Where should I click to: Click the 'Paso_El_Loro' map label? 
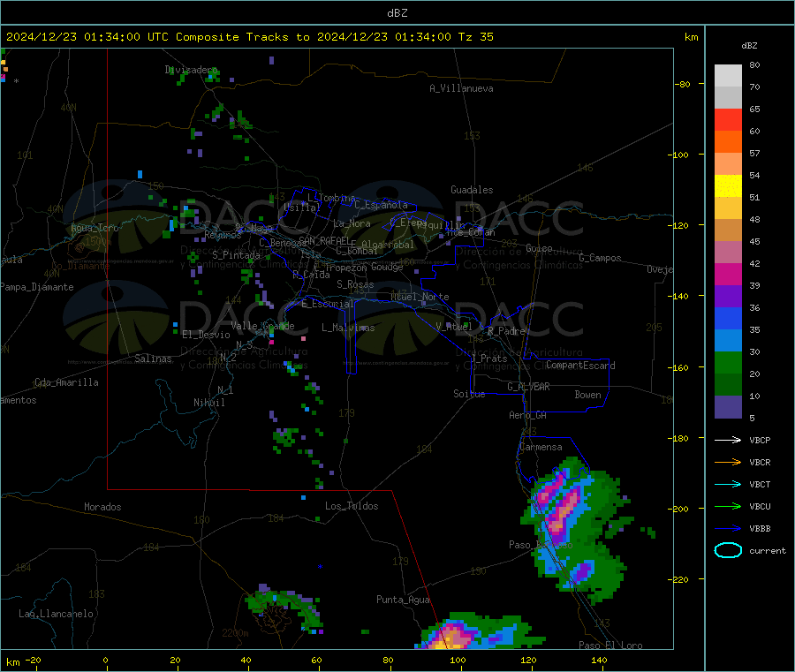[610, 646]
